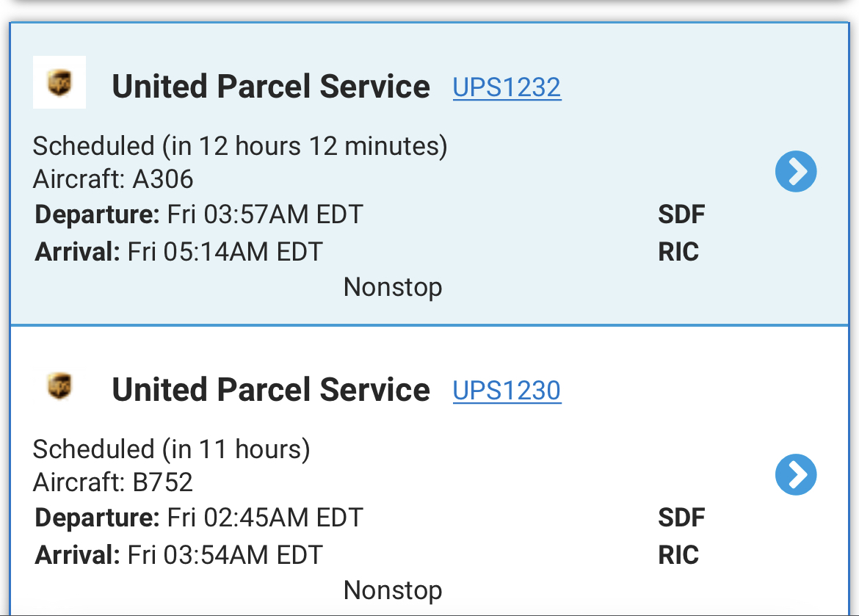Image resolution: width=859 pixels, height=616 pixels.
Task: Select the 05:14AM EDT arrival row
Action: coord(179,252)
